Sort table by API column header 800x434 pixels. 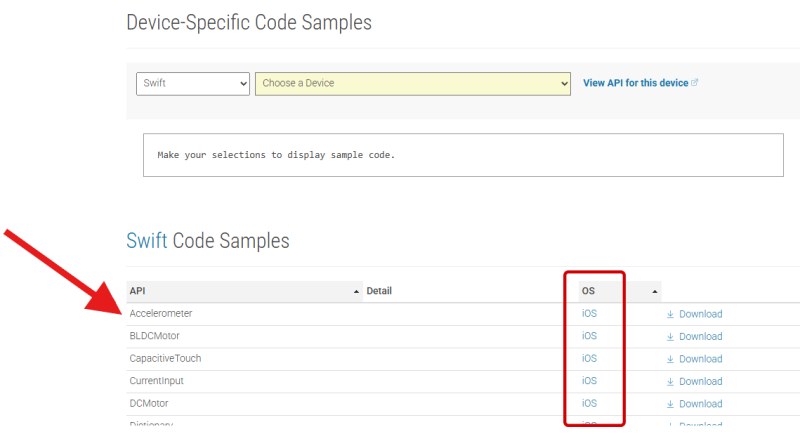[x=244, y=291]
